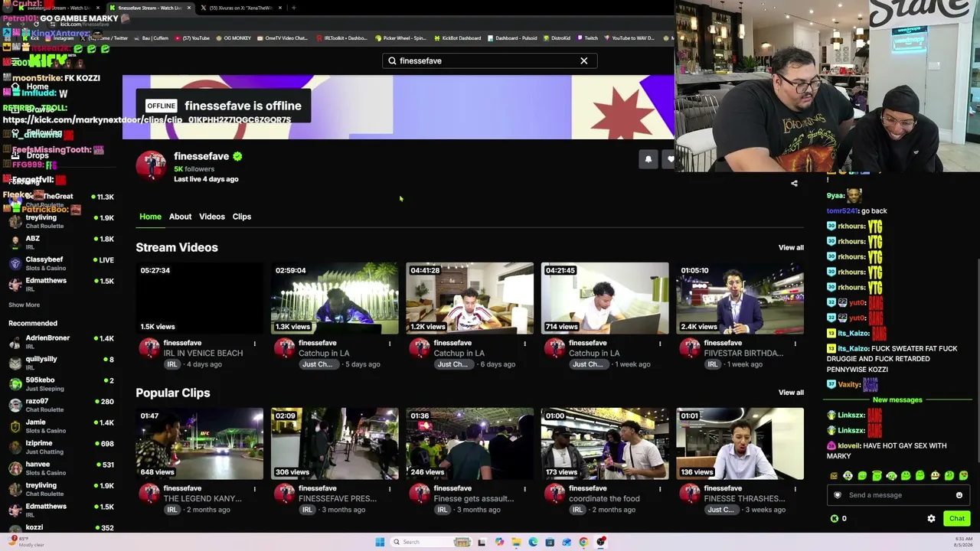Open finessefave's large profile avatar

[x=151, y=165]
